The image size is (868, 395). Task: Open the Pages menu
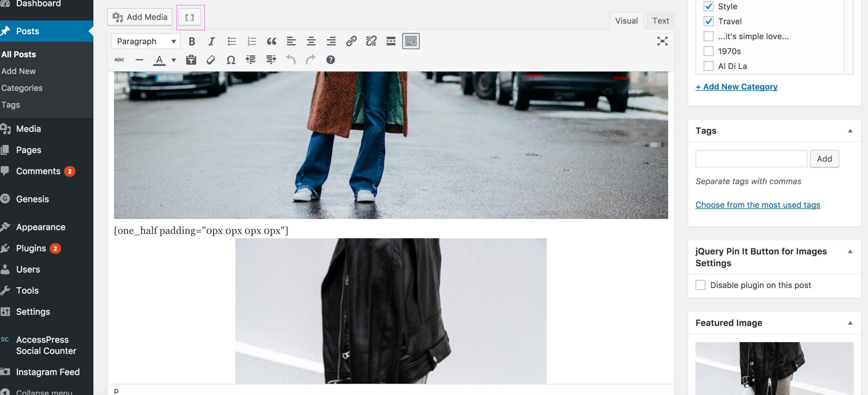pos(46,150)
